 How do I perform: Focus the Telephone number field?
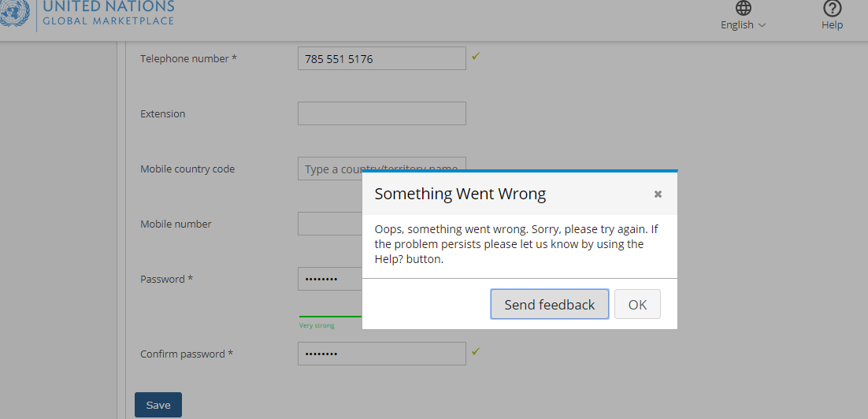[382, 58]
